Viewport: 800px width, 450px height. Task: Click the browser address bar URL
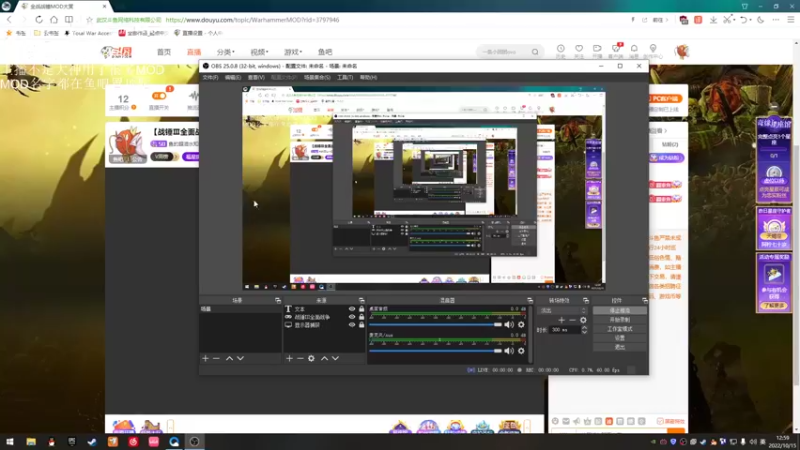[252, 20]
